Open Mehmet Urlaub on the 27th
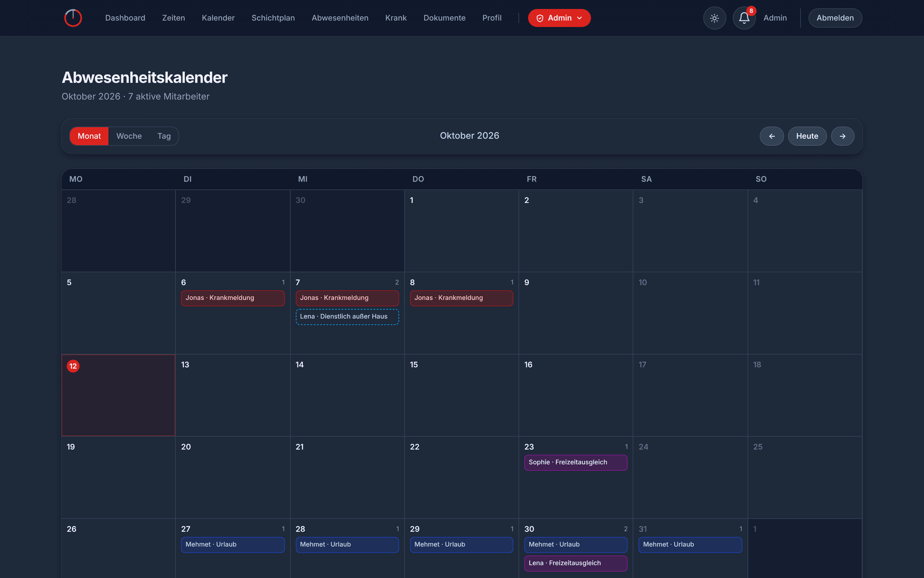Screen dimensions: 924x578 click(233, 545)
